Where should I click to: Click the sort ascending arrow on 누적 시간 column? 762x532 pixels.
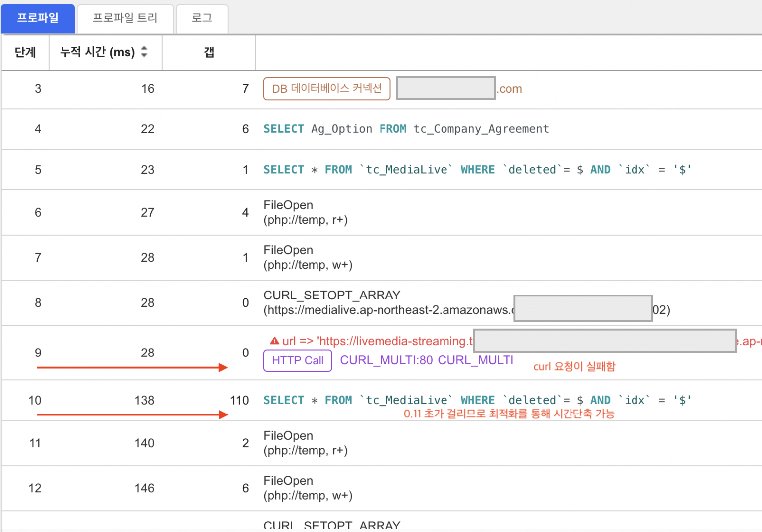pyautogui.click(x=144, y=48)
